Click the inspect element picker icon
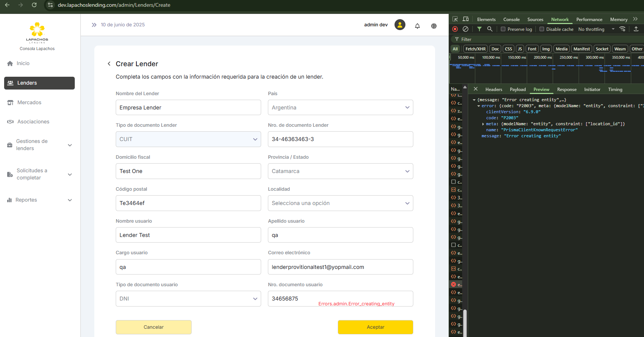 click(x=455, y=19)
